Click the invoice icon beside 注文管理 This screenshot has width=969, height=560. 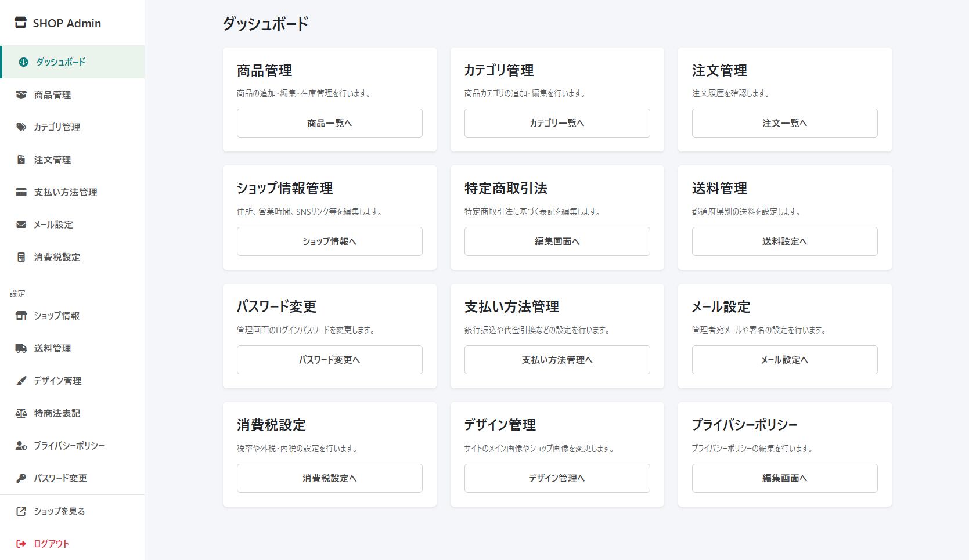[x=21, y=160]
